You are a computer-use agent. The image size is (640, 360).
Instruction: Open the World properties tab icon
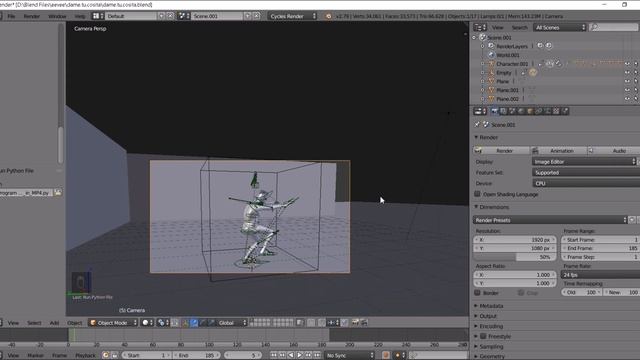(x=521, y=111)
